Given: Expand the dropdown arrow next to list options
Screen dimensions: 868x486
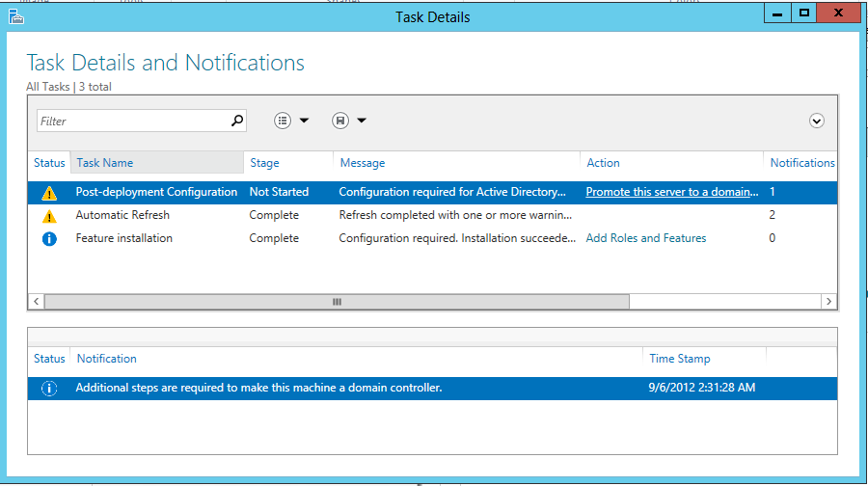Looking at the screenshot, I should 304,121.
